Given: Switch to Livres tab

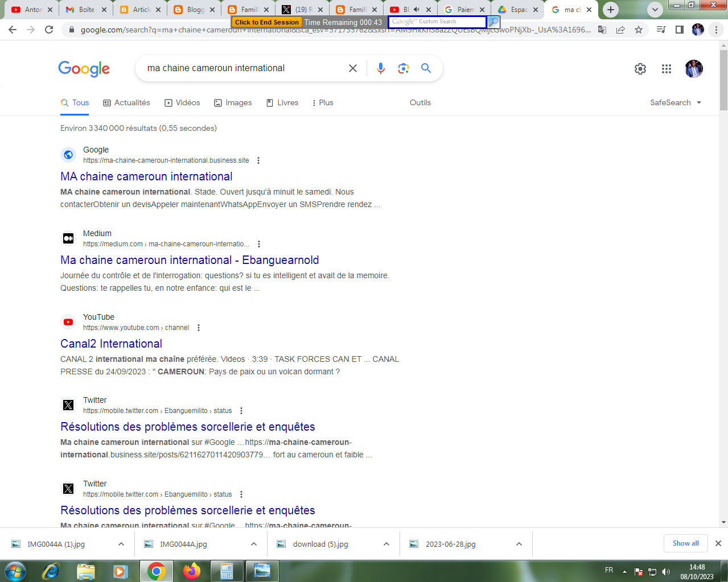Looking at the screenshot, I should (x=282, y=102).
